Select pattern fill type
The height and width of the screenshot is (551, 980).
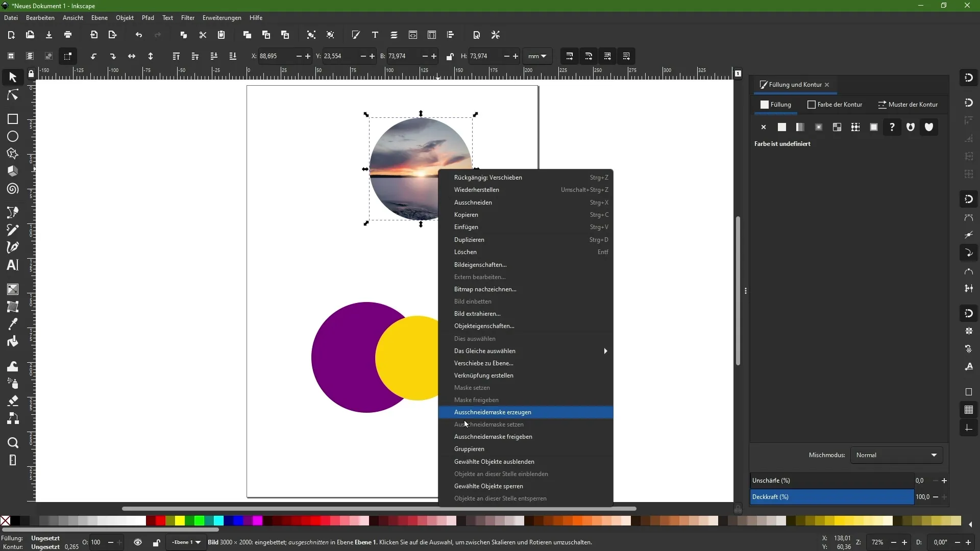pyautogui.click(x=855, y=127)
